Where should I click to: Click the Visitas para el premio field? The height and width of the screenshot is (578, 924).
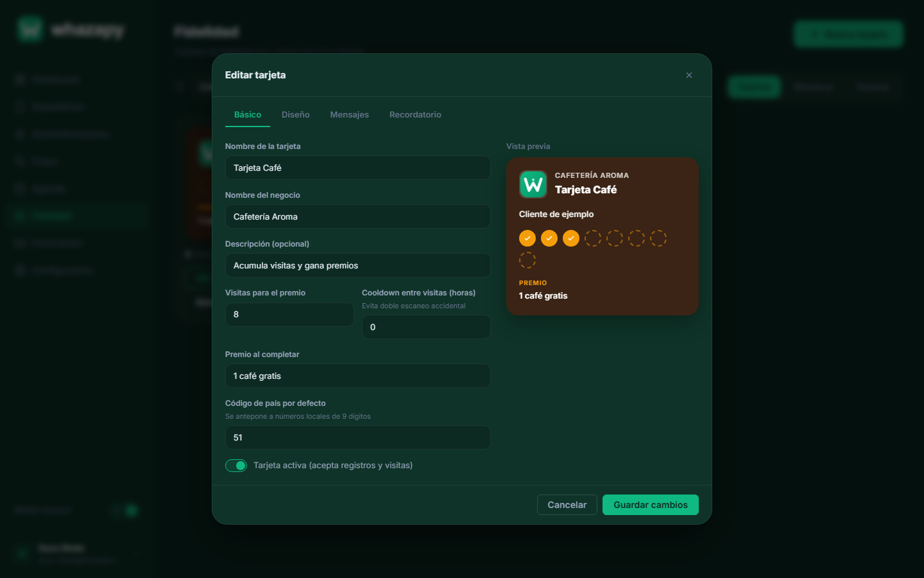(x=289, y=314)
